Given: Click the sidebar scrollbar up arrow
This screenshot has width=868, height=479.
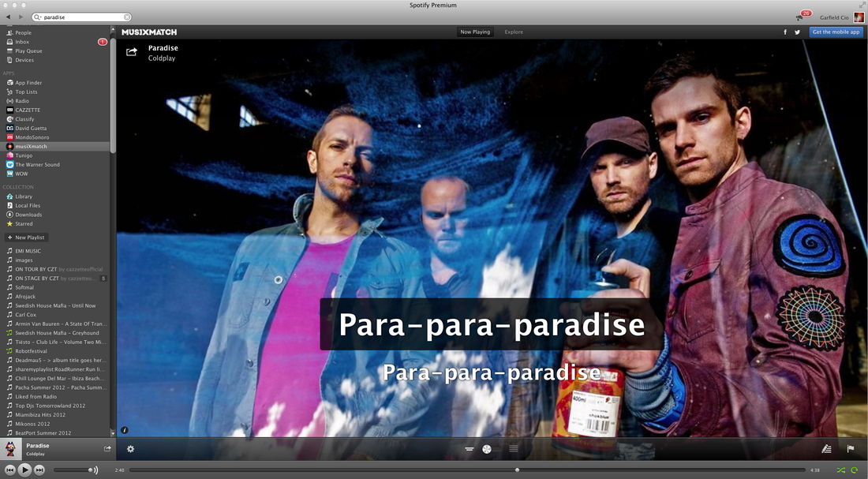Looking at the screenshot, I should [x=113, y=29].
